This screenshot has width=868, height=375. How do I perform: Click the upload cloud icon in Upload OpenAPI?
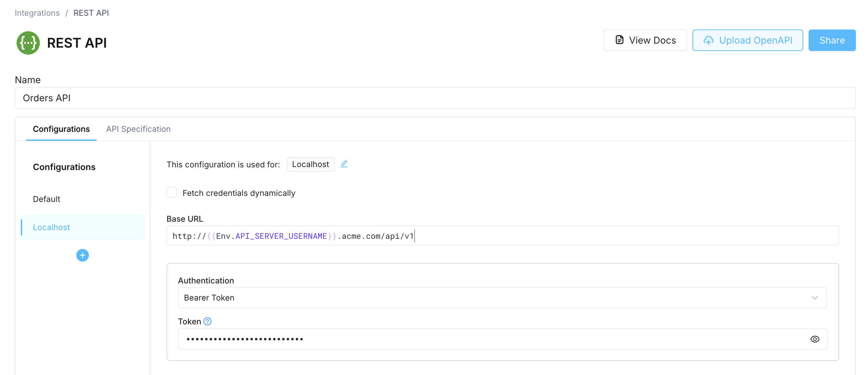point(710,40)
